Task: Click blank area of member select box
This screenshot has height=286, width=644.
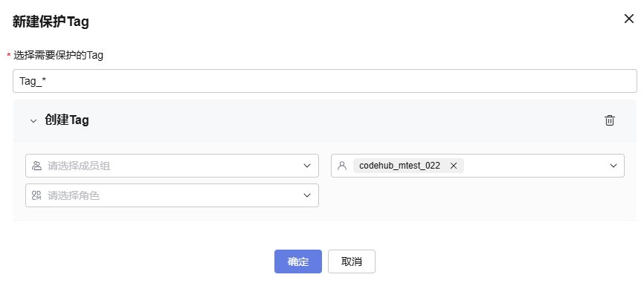Action: coord(534,166)
